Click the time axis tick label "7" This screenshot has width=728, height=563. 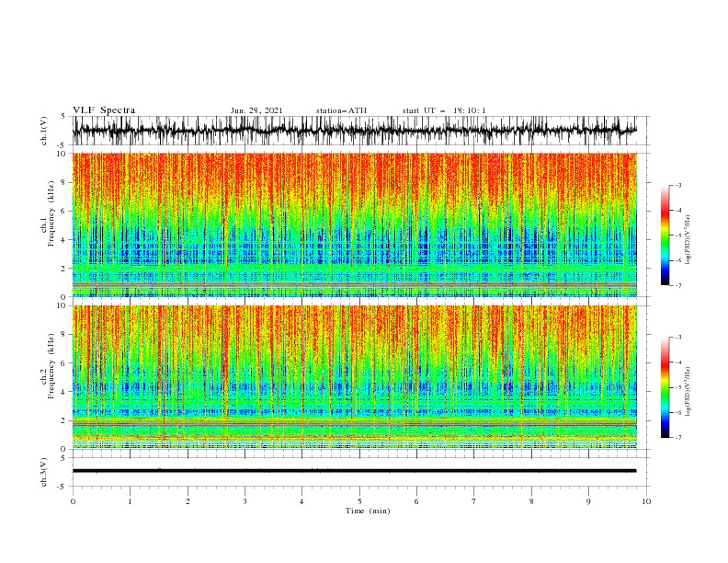coord(474,501)
